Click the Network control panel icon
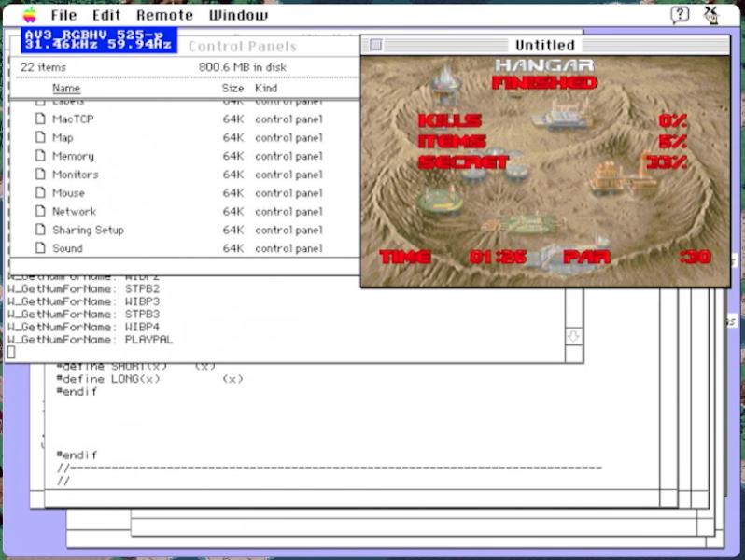The width and height of the screenshot is (745, 560). tap(40, 212)
